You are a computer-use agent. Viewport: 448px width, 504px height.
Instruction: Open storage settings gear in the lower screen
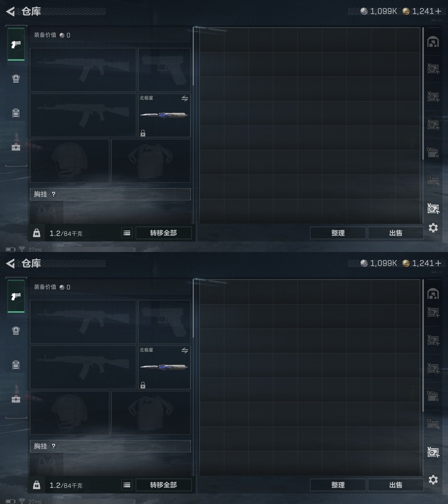point(433,479)
